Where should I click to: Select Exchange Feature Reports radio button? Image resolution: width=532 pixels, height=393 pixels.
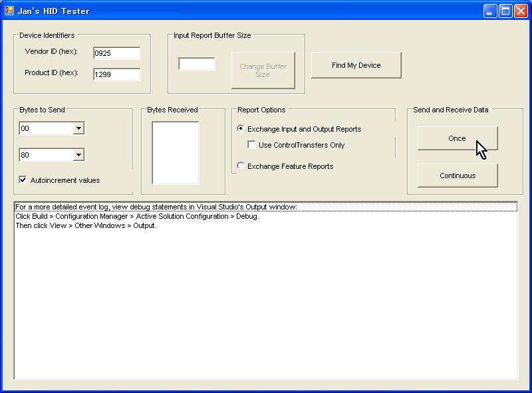(241, 166)
